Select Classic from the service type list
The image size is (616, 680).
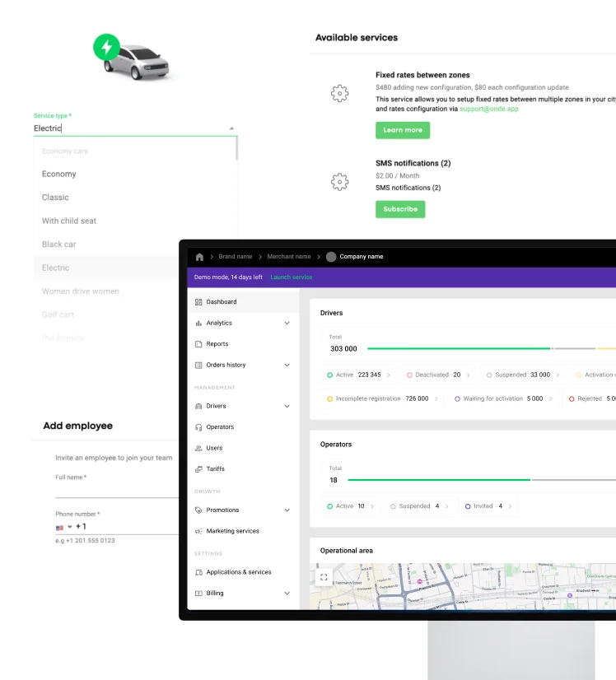[x=56, y=198]
